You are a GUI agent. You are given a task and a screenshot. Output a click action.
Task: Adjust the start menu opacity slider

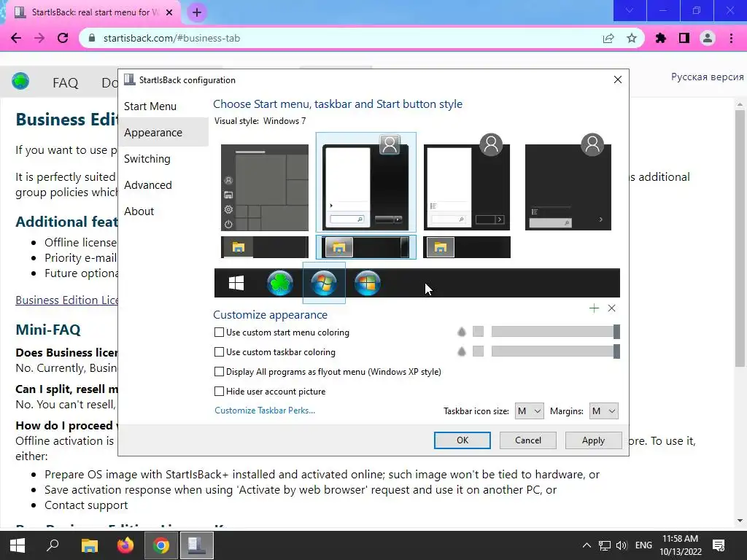click(x=555, y=332)
